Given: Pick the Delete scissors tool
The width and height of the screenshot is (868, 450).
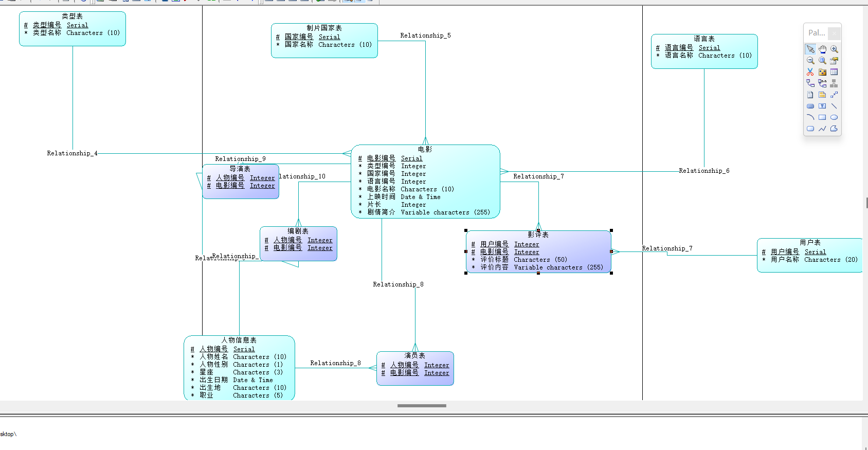Looking at the screenshot, I should (810, 72).
